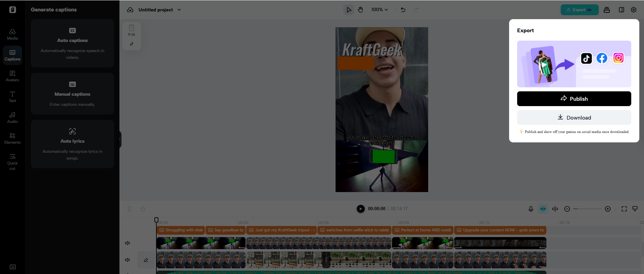Select the first green-screen video clip

[x=201, y=243]
